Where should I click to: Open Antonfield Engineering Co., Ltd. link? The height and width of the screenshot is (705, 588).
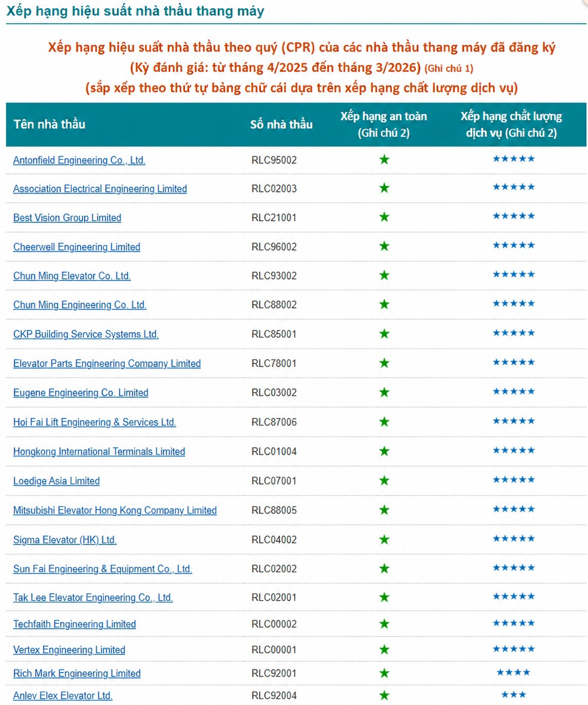tap(79, 160)
